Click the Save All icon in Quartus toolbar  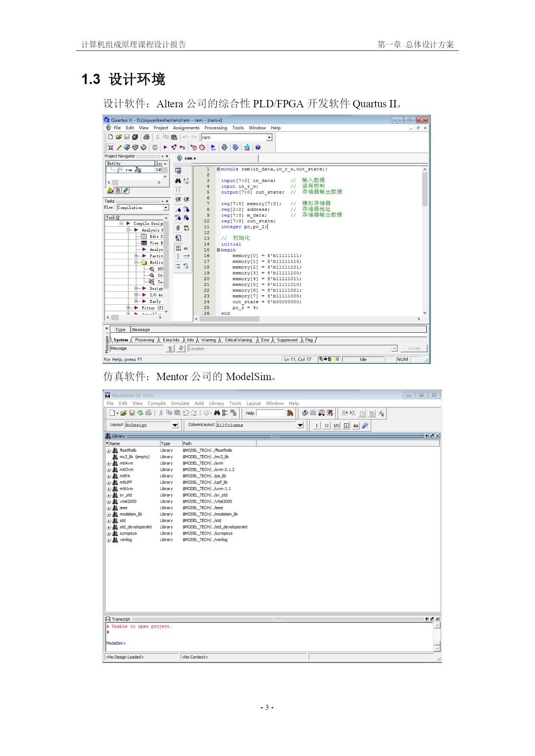pos(135,137)
